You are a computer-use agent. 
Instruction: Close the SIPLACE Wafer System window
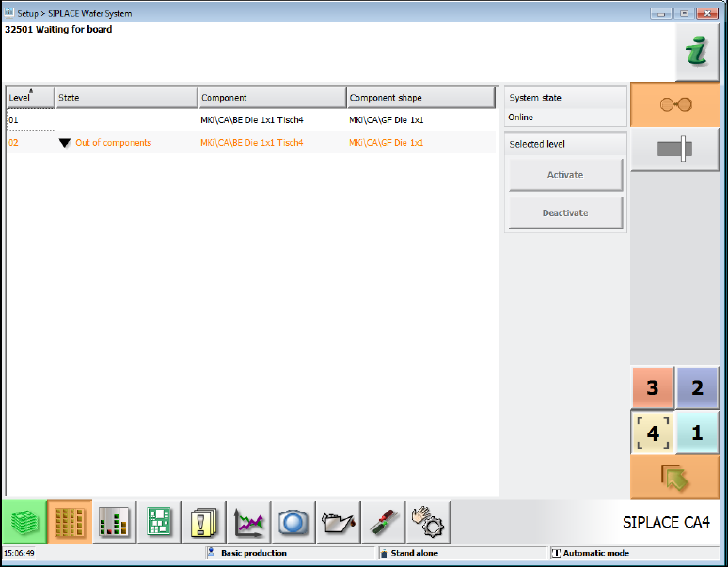[707, 13]
